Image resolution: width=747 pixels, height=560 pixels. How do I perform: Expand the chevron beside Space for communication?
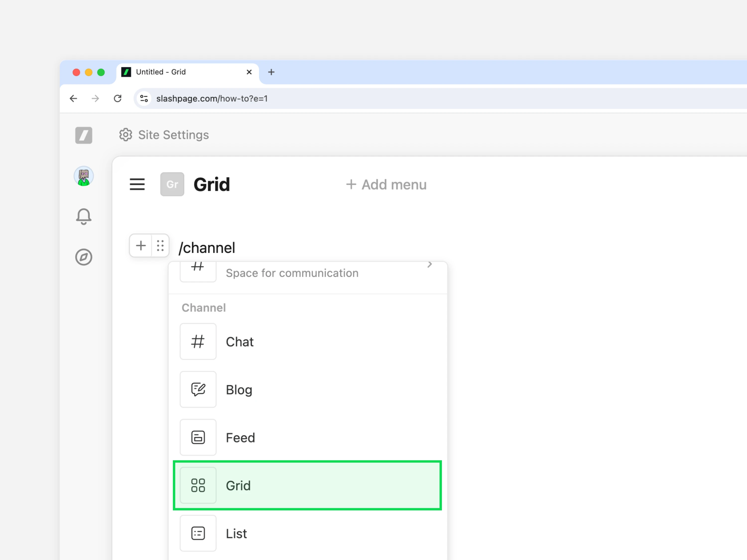click(430, 264)
